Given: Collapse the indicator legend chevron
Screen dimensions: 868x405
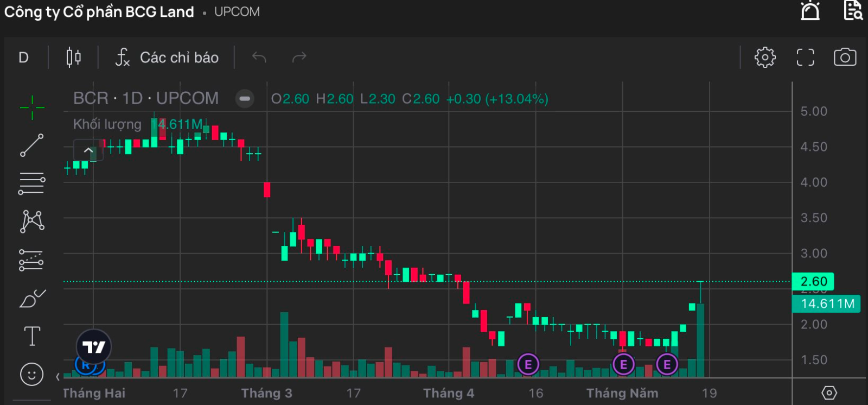Looking at the screenshot, I should [x=88, y=150].
